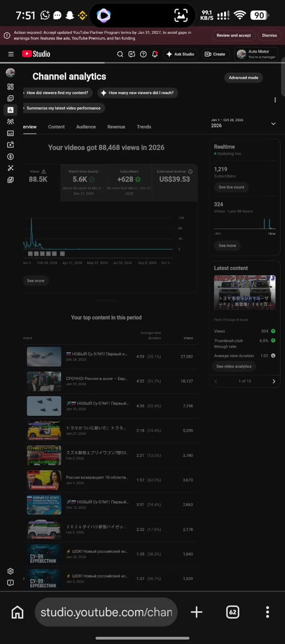Open the Content sidebar icon
Screen dimensions: 285x644
pyautogui.click(x=10, y=98)
